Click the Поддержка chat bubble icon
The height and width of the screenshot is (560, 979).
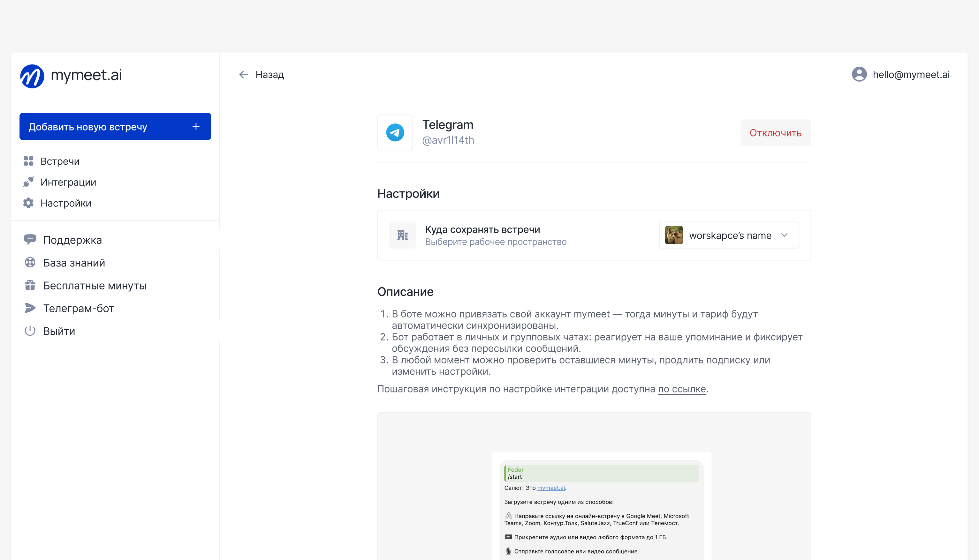click(x=30, y=240)
